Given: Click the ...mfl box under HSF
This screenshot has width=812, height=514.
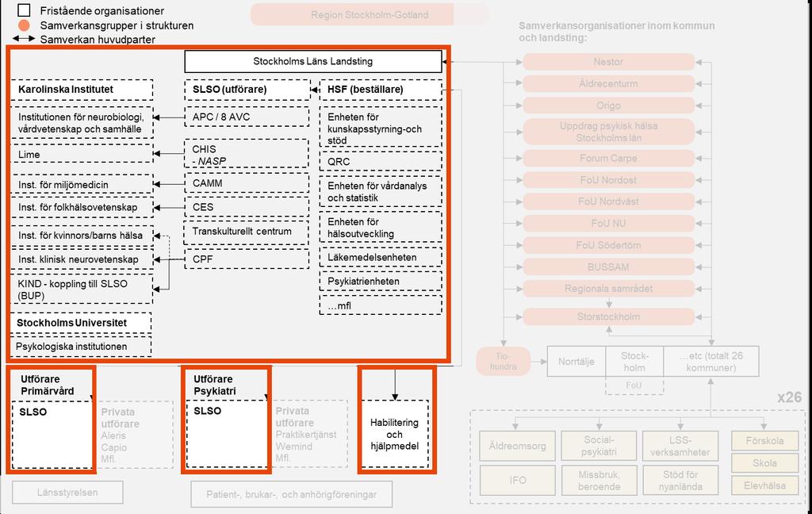Looking at the screenshot, I should (x=381, y=305).
